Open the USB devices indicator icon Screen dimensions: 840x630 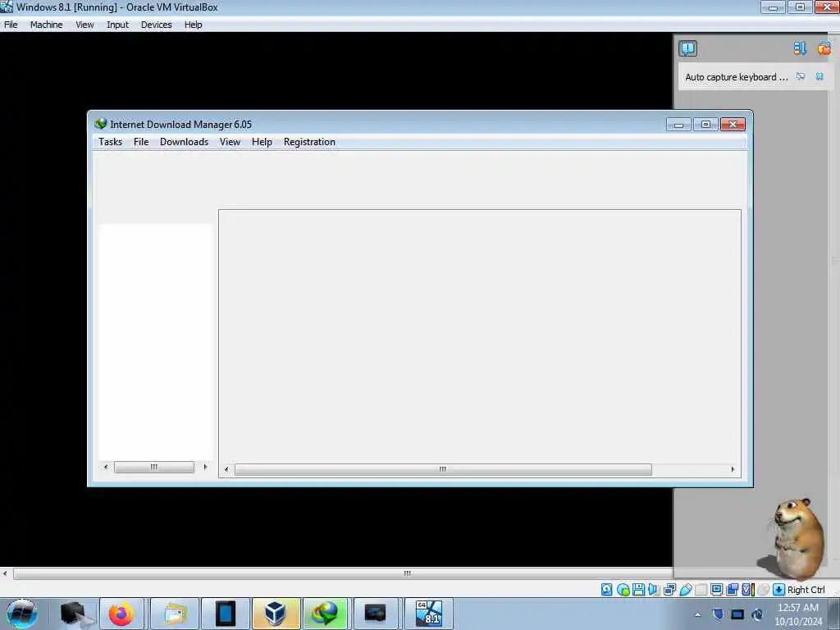686,590
